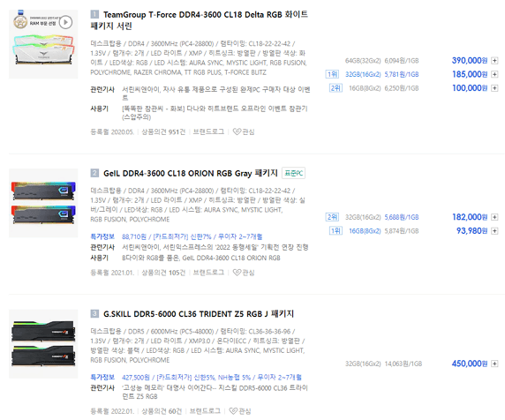This screenshot has width=505, height=420.
Task: Click the number 1 rank marker before TeamGroup title
Action: coord(94,14)
